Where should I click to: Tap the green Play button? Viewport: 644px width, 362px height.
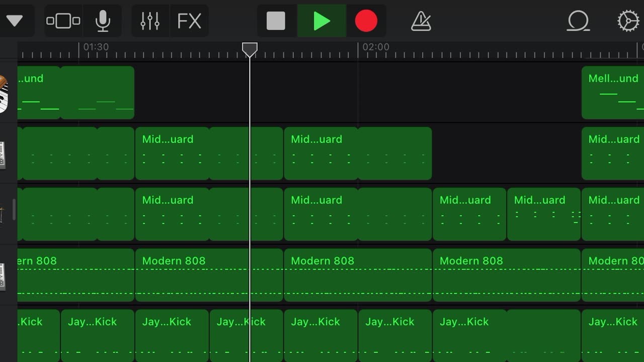321,21
